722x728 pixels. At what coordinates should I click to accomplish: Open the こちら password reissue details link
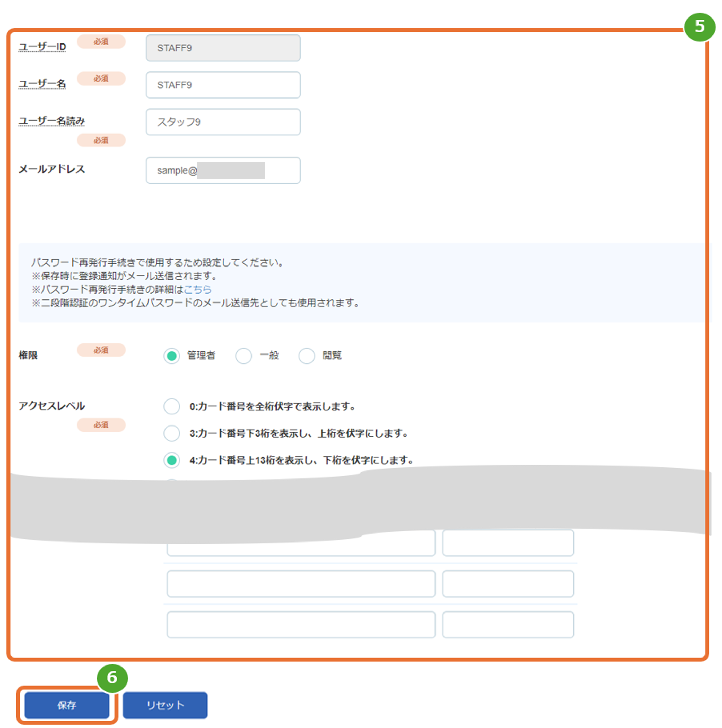pos(198,289)
